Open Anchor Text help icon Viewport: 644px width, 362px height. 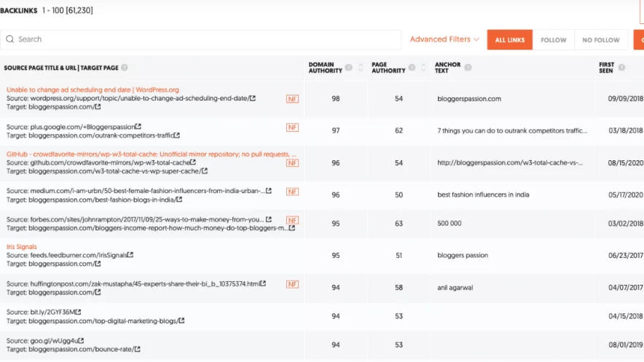point(468,68)
